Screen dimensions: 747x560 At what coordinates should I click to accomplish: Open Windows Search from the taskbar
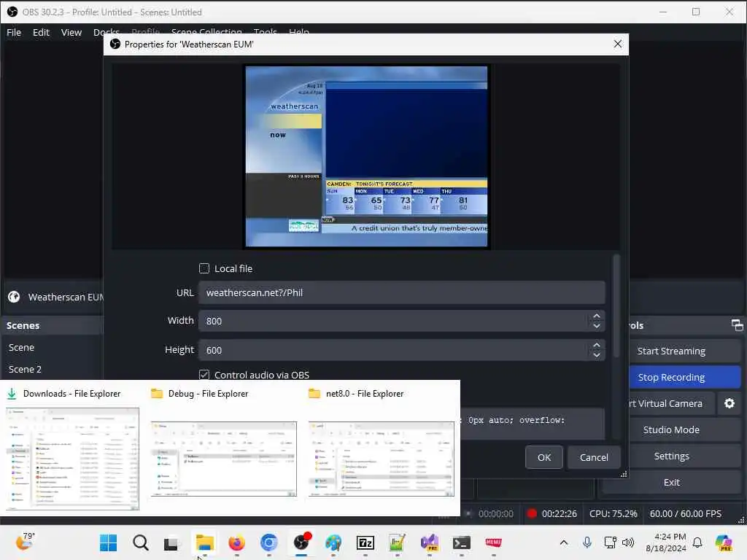pyautogui.click(x=141, y=542)
